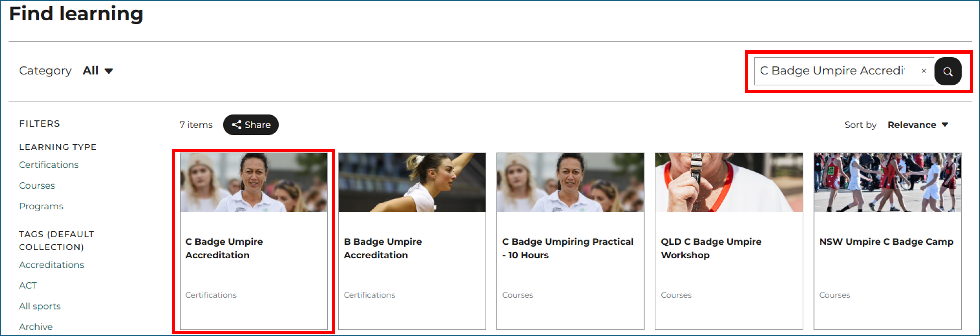Viewport: 980px width, 336px height.
Task: Filter by Certifications learning type
Action: pyautogui.click(x=49, y=165)
